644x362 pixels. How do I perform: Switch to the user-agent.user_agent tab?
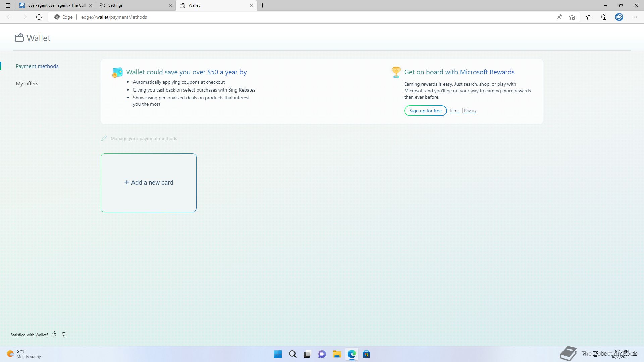[56, 5]
